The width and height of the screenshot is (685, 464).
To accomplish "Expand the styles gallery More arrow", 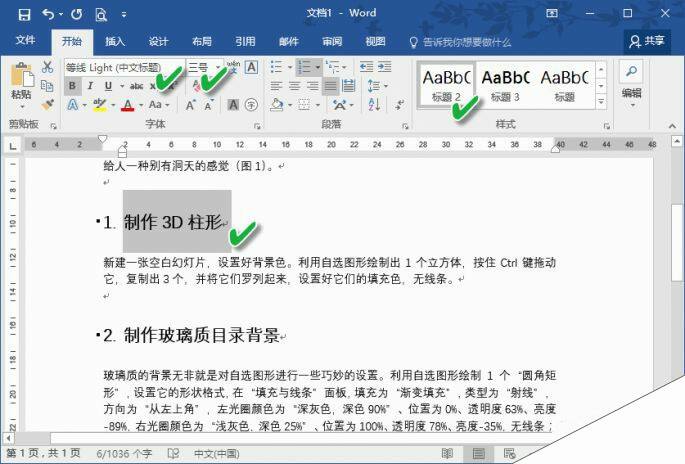I will point(601,101).
